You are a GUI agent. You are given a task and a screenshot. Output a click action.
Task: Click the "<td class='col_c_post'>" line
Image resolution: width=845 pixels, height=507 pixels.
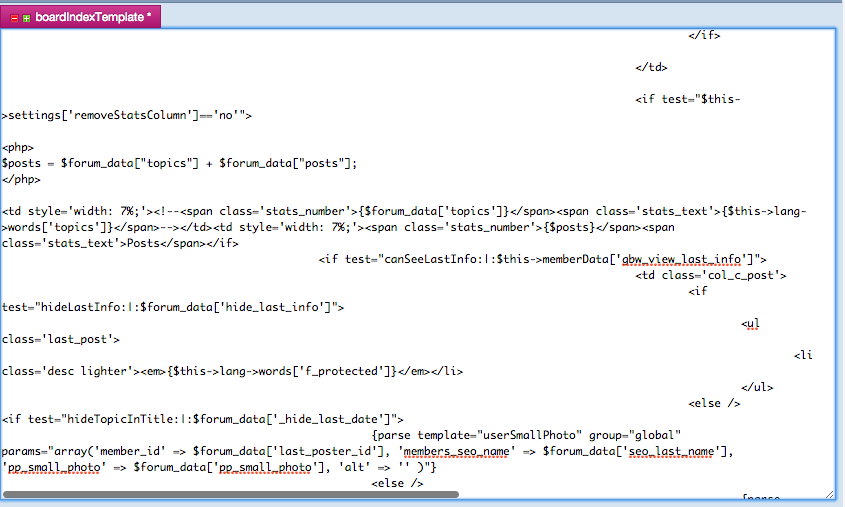point(711,275)
